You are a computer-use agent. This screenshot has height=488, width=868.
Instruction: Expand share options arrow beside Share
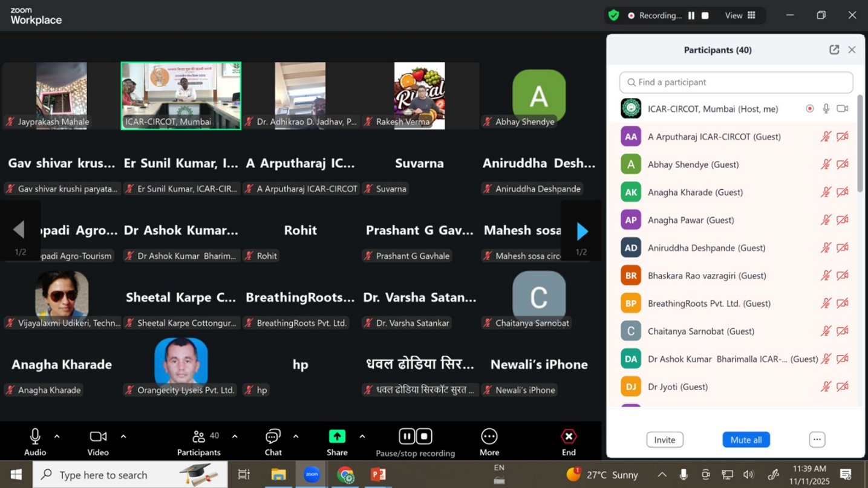tap(362, 437)
